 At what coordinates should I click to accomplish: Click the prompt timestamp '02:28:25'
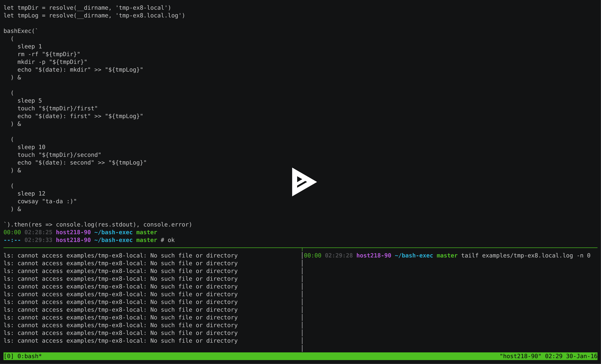coord(38,232)
